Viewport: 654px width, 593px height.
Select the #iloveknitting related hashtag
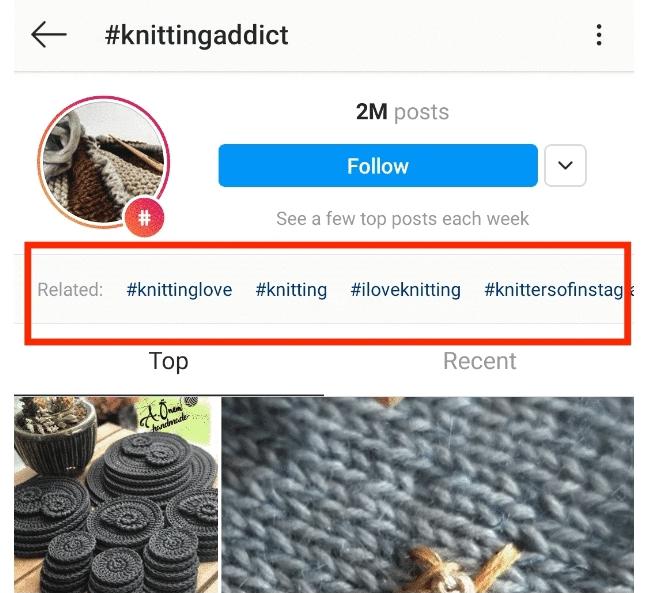(x=405, y=290)
